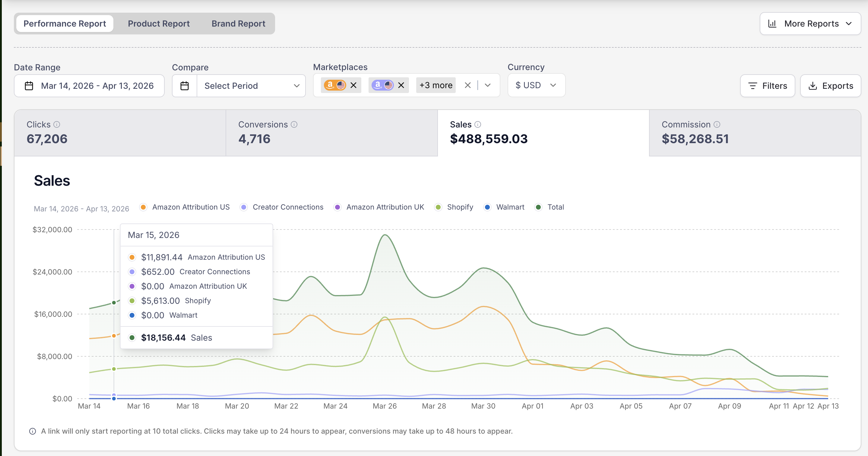Click the Commission info icon

click(x=717, y=124)
